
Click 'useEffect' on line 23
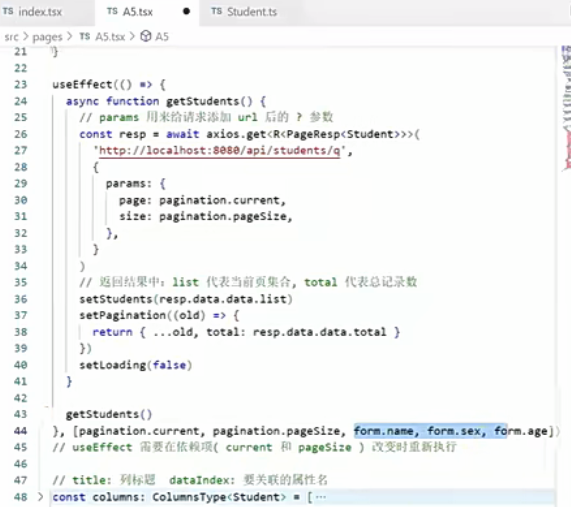(x=82, y=84)
